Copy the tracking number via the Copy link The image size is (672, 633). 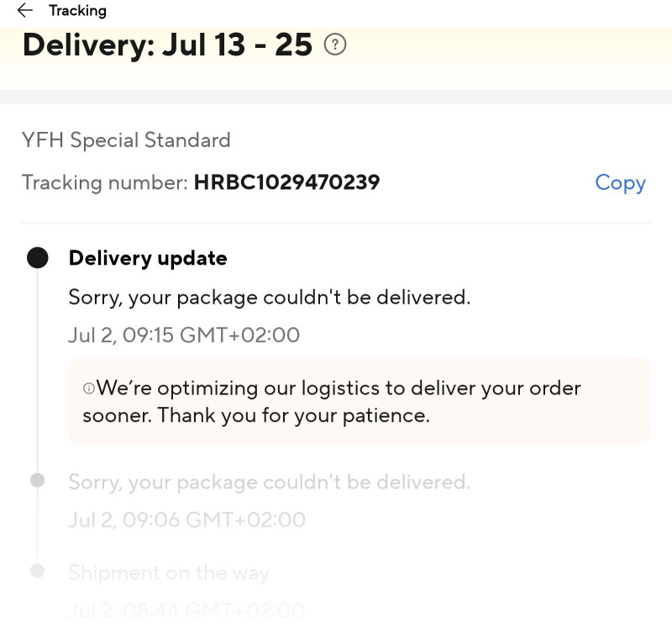(620, 182)
